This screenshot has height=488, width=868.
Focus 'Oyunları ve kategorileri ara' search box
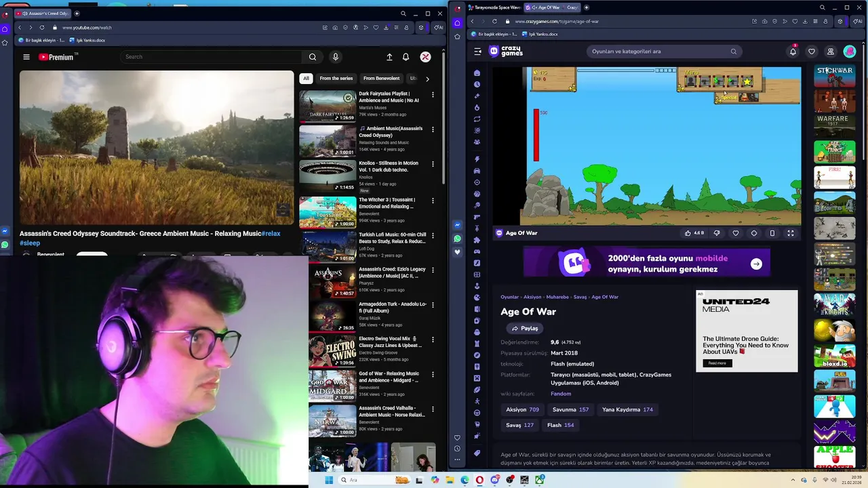pyautogui.click(x=663, y=52)
